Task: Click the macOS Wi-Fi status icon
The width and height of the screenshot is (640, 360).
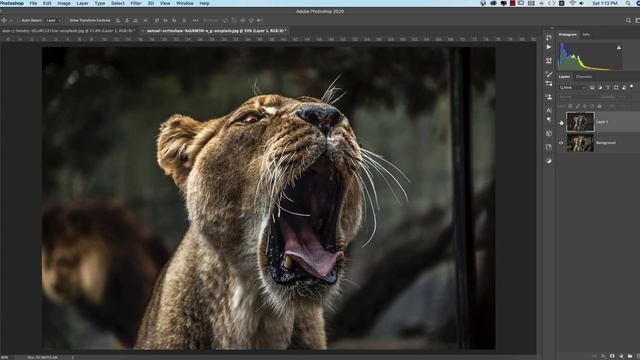Action: coord(572,3)
